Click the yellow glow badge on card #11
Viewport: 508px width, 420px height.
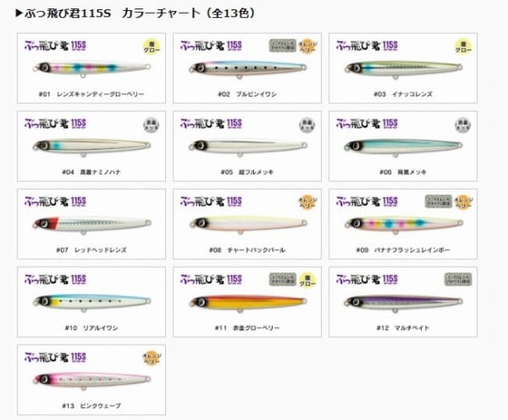(x=307, y=280)
